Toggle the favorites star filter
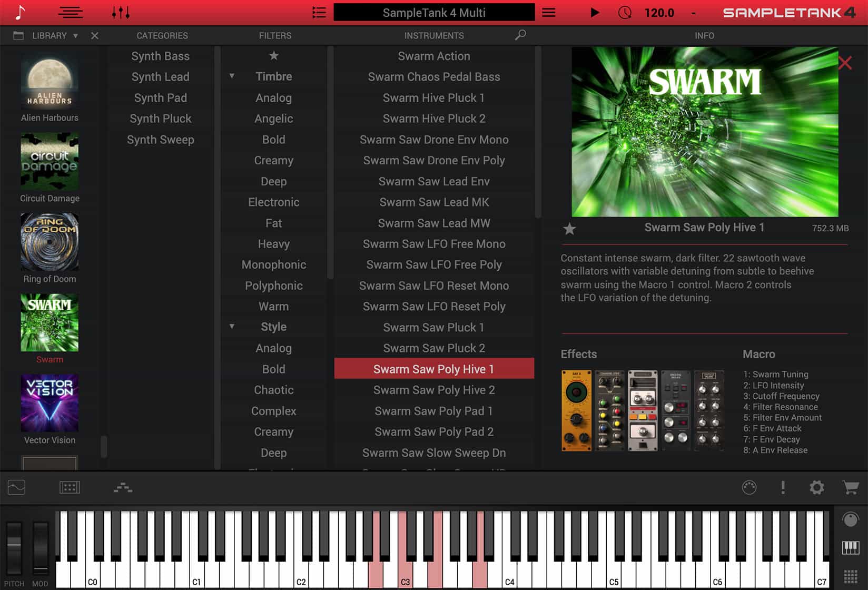The image size is (868, 590). [x=274, y=55]
